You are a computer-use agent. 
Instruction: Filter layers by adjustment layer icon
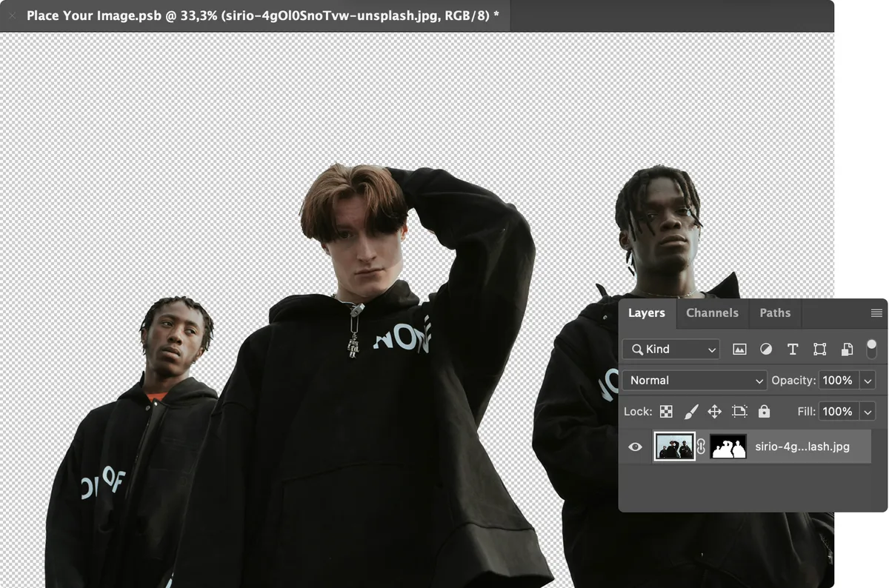tap(766, 350)
